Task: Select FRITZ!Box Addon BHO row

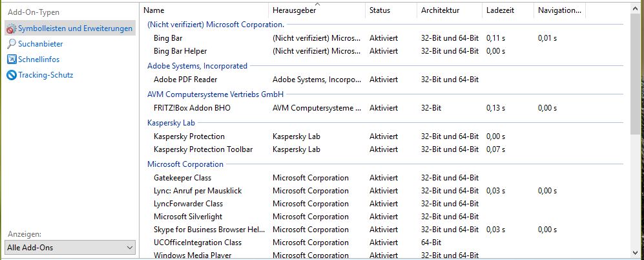Action: point(192,108)
